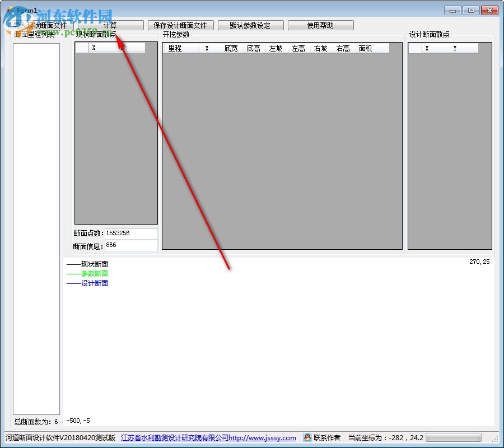This screenshot has width=504, height=448.
Task: Click the 当前坐标为 status text
Action: pos(386,438)
